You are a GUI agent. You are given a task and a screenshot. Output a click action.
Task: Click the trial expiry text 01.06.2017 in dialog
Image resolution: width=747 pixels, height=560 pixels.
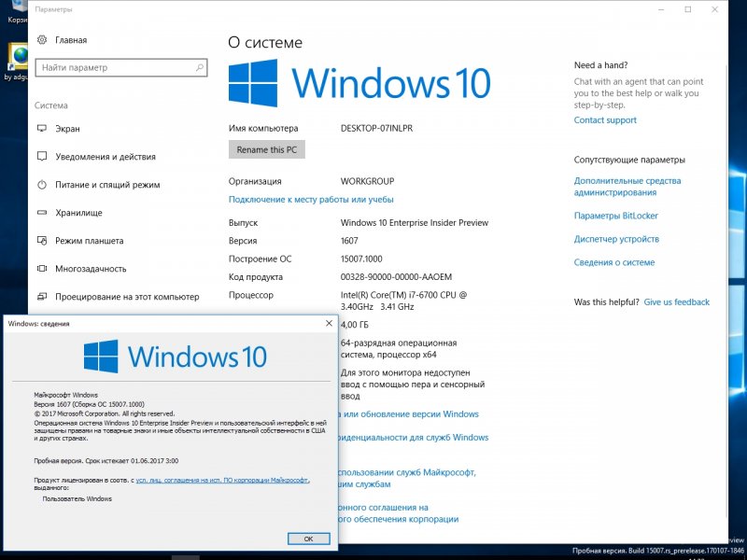(106, 461)
